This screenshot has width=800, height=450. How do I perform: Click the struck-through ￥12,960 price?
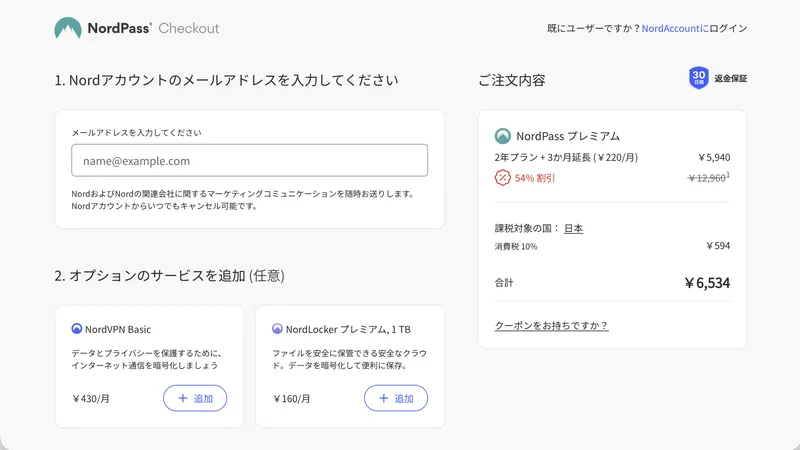(707, 178)
